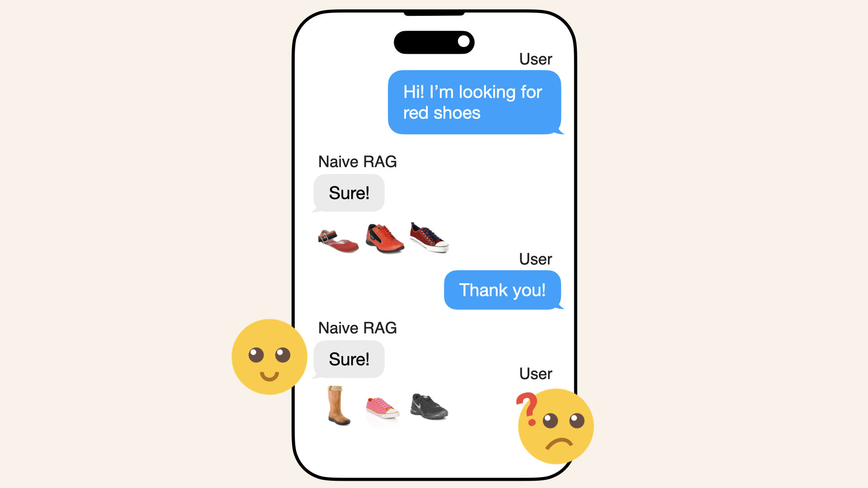Select the second Naive RAG label
The height and width of the screenshot is (488, 868).
[358, 327]
